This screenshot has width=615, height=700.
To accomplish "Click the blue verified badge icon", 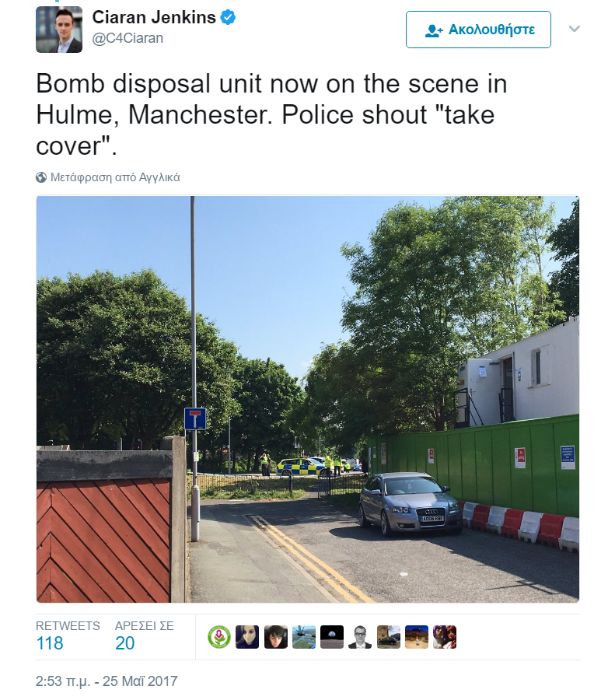I will pos(228,17).
